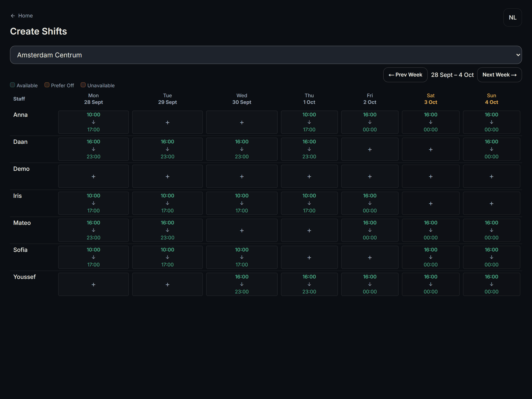Open Anna's Monday 10:00–17:00 shift
The image size is (532, 399).
(93, 122)
